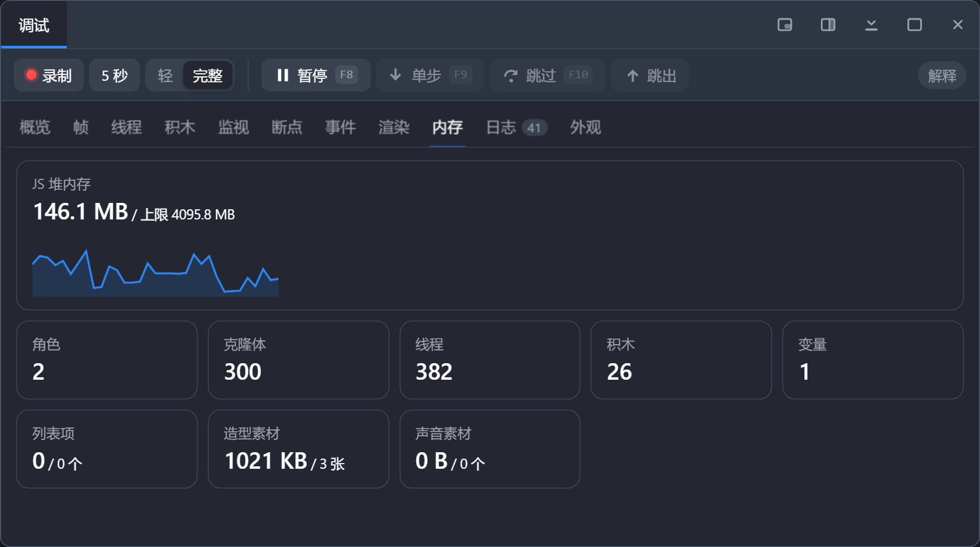Click the 克隆体 card showing 300
Screen dimensions: 980x547
pos(298,360)
